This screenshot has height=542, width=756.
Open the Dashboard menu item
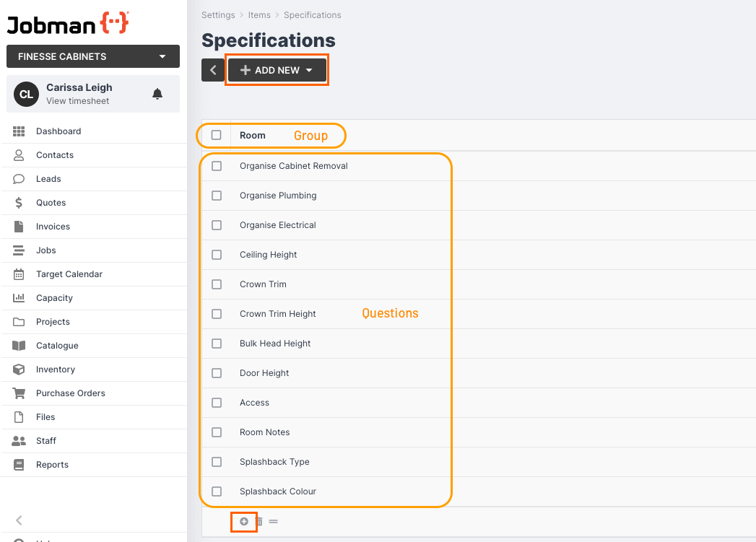click(94, 131)
